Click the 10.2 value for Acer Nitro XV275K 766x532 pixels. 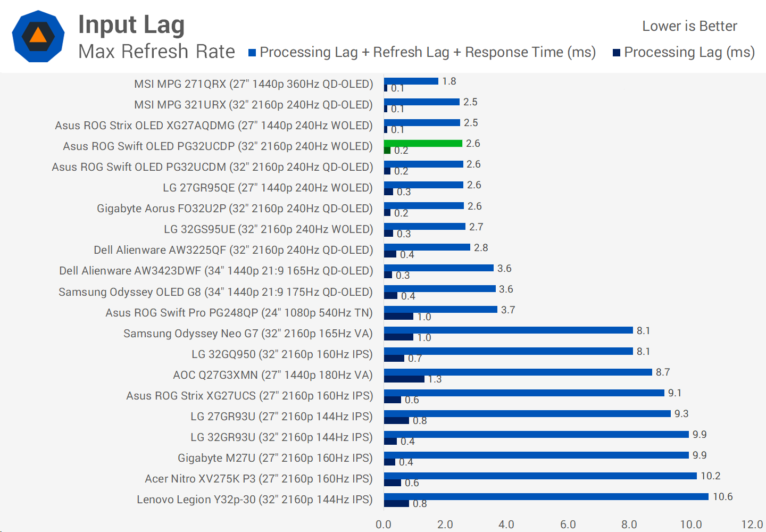pos(711,476)
